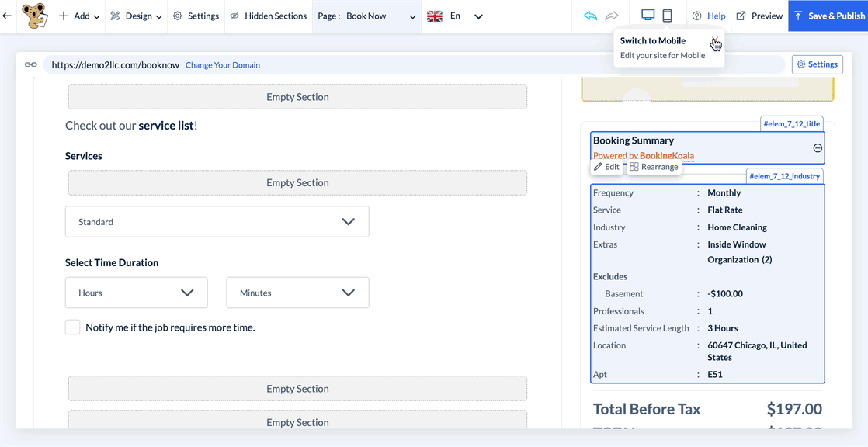Collapse Booking Summary with minus icon

pos(818,148)
